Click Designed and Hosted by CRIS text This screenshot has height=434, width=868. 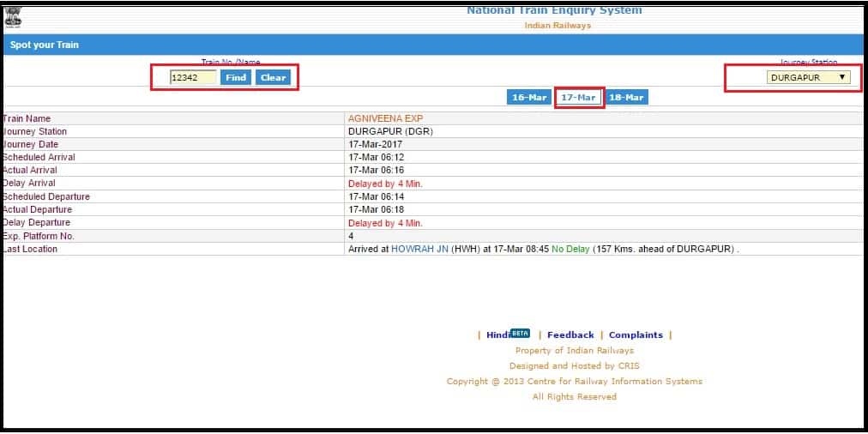(x=574, y=366)
